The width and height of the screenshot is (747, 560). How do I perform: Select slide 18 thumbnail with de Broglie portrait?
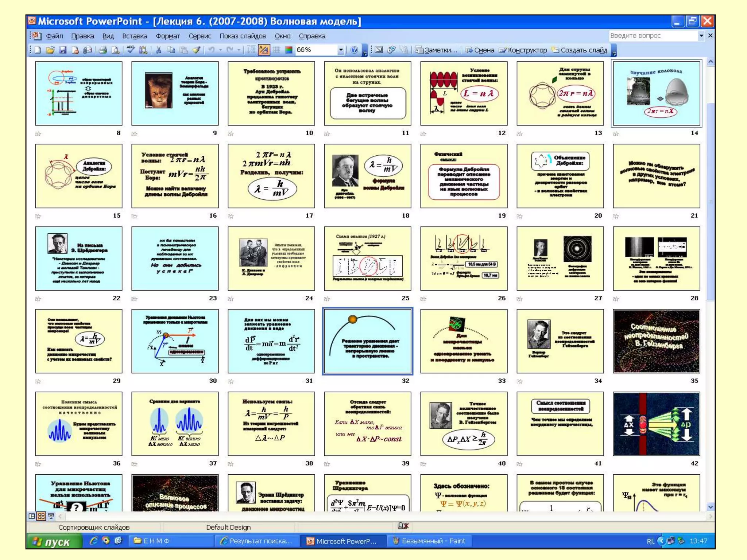(367, 176)
